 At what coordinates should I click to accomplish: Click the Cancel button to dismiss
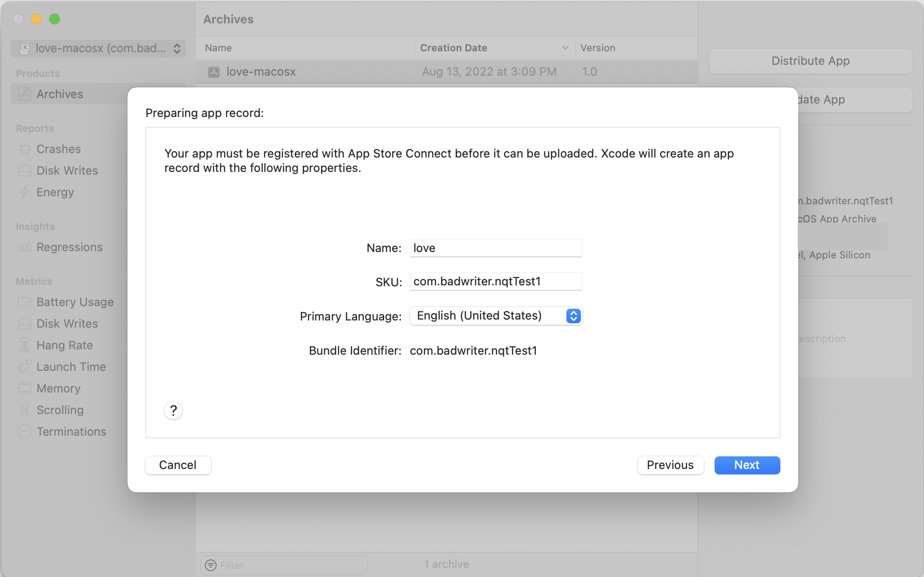coord(178,464)
